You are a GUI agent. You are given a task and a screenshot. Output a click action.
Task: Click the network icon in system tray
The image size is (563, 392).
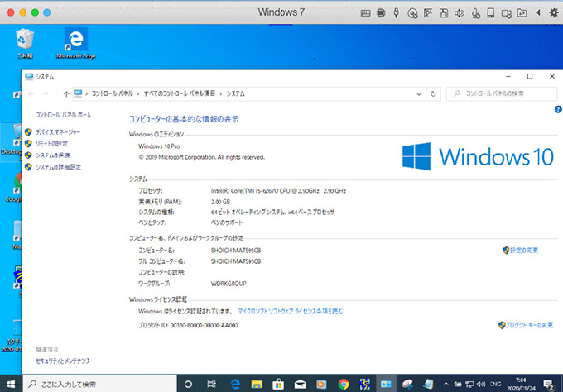click(x=469, y=385)
